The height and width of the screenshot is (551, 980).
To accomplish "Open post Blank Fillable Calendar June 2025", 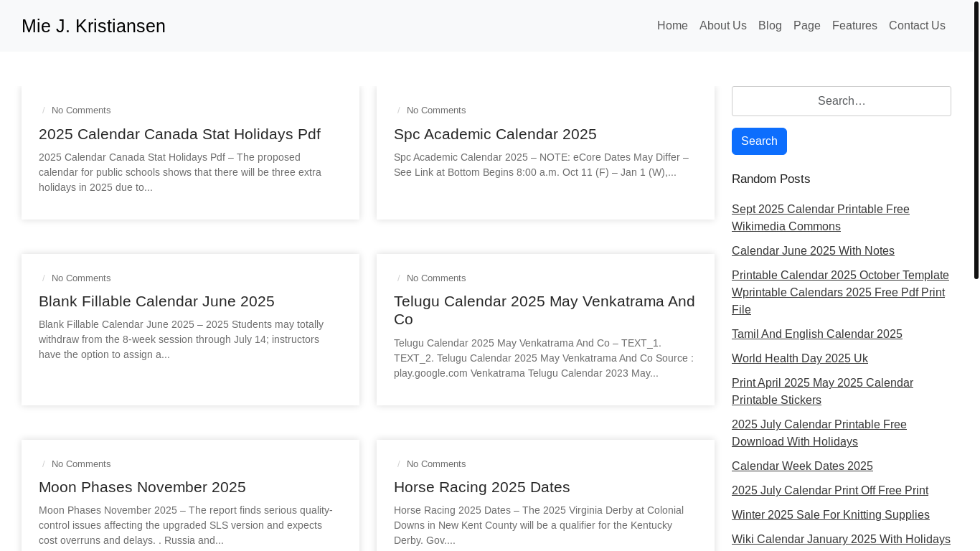I will [x=156, y=301].
